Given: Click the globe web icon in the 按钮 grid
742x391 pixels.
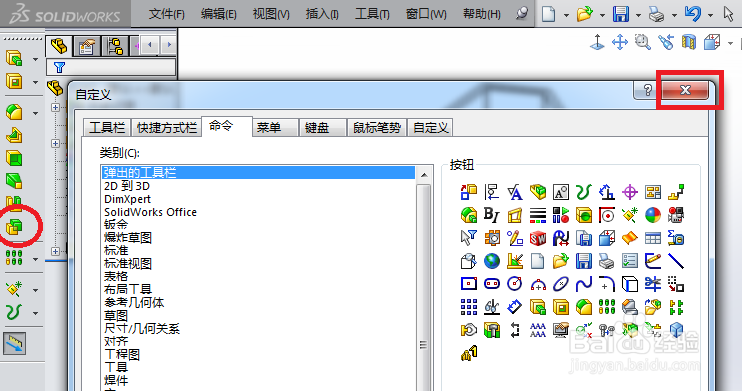Looking at the screenshot, I should pos(492,261).
